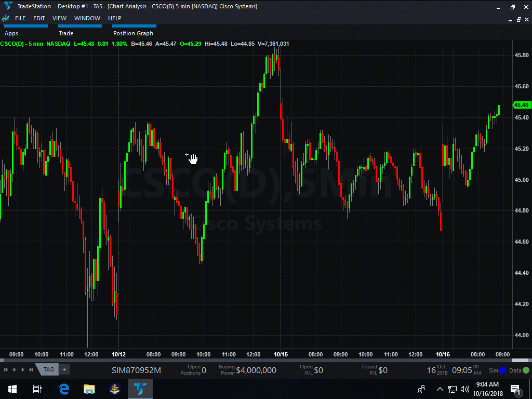Click the L=45.48 last price value
This screenshot has width=532, height=399.
pyautogui.click(x=84, y=44)
